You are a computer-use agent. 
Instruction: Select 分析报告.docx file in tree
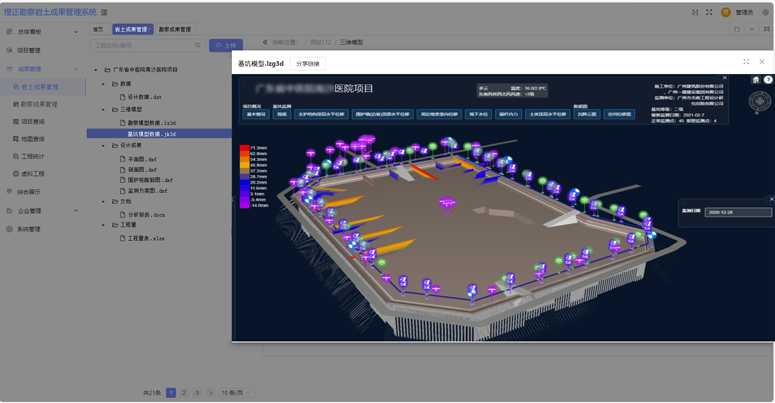point(146,215)
